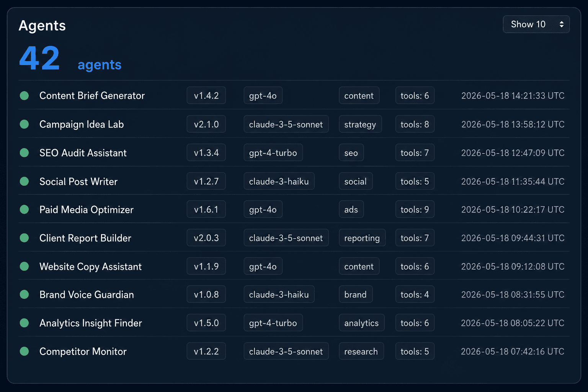Viewport: 588px width, 392px height.
Task: Open the Analytics Insight Finder agent
Action: click(91, 323)
